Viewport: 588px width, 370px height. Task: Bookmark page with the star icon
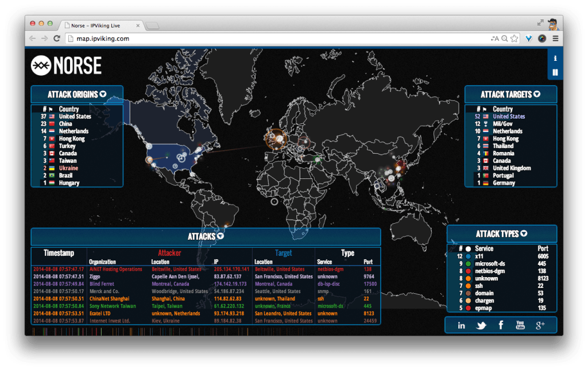tap(514, 38)
